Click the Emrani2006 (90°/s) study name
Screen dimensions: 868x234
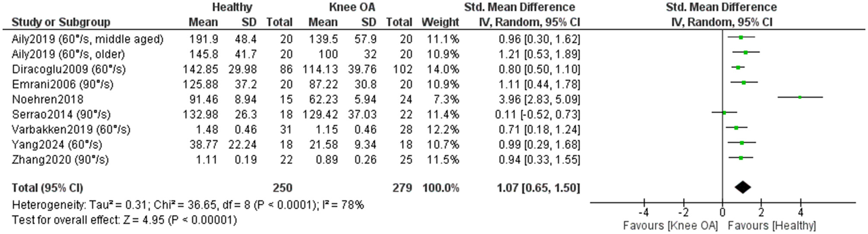pyautogui.click(x=63, y=84)
